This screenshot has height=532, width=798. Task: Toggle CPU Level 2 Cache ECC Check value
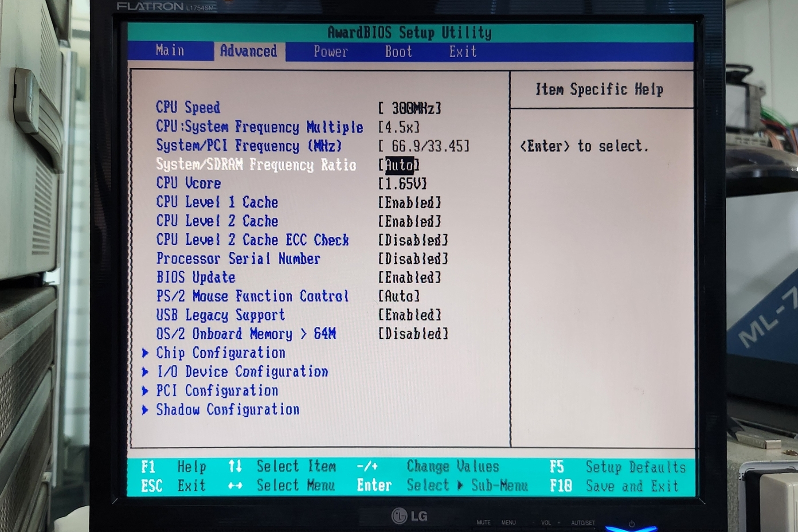click(x=413, y=240)
